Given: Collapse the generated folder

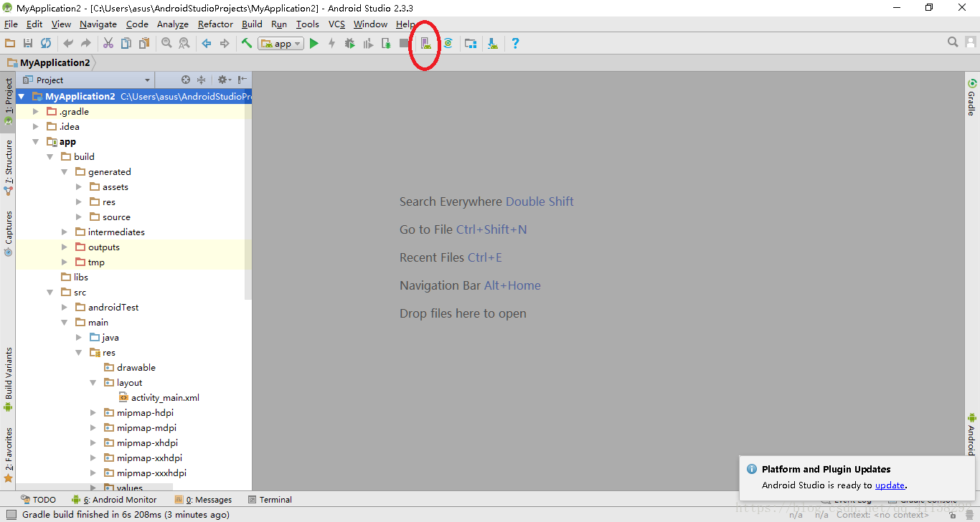Looking at the screenshot, I should click(x=65, y=171).
